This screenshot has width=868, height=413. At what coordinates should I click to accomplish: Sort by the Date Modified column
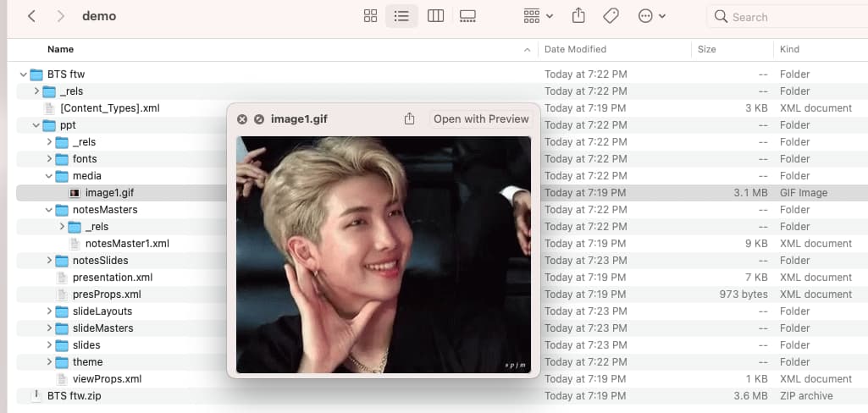pos(576,49)
